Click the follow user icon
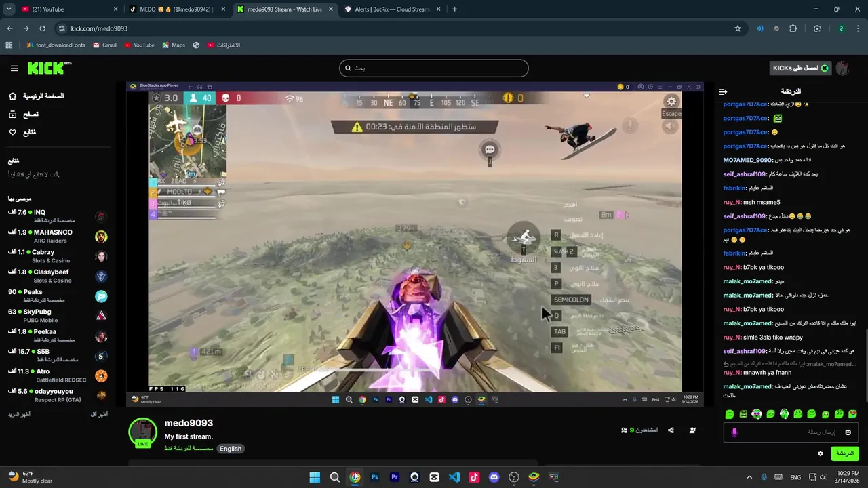This screenshot has height=488, width=868. tap(692, 430)
